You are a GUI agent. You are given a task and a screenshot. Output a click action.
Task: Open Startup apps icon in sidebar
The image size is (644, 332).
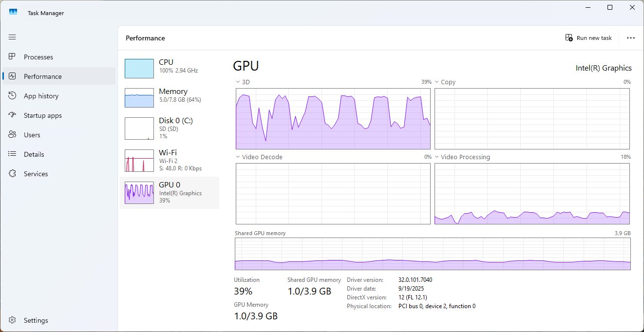coord(13,115)
